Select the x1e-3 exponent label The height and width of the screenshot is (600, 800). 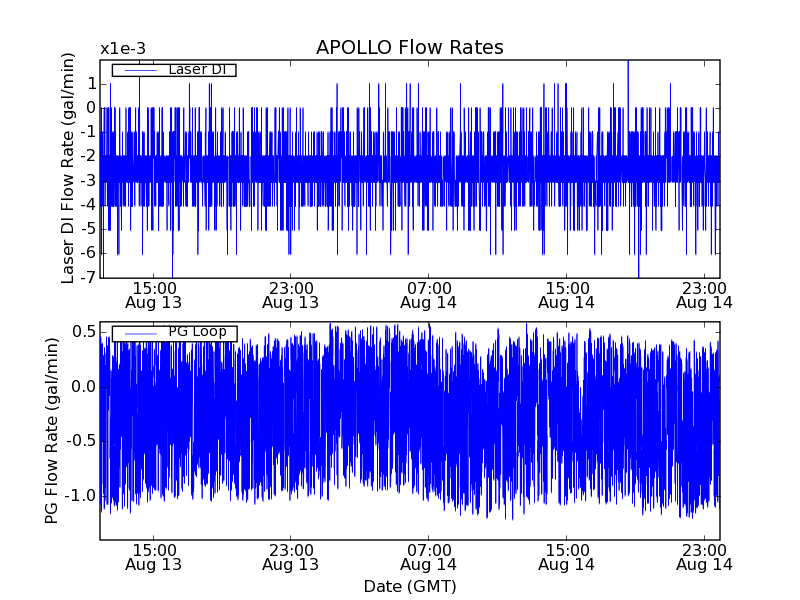coord(124,49)
